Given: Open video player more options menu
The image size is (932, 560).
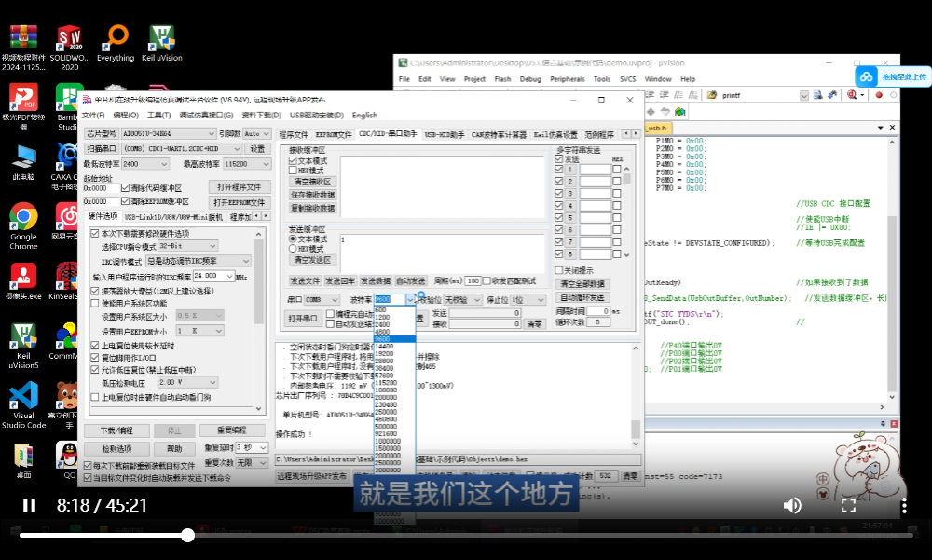Looking at the screenshot, I should [904, 505].
